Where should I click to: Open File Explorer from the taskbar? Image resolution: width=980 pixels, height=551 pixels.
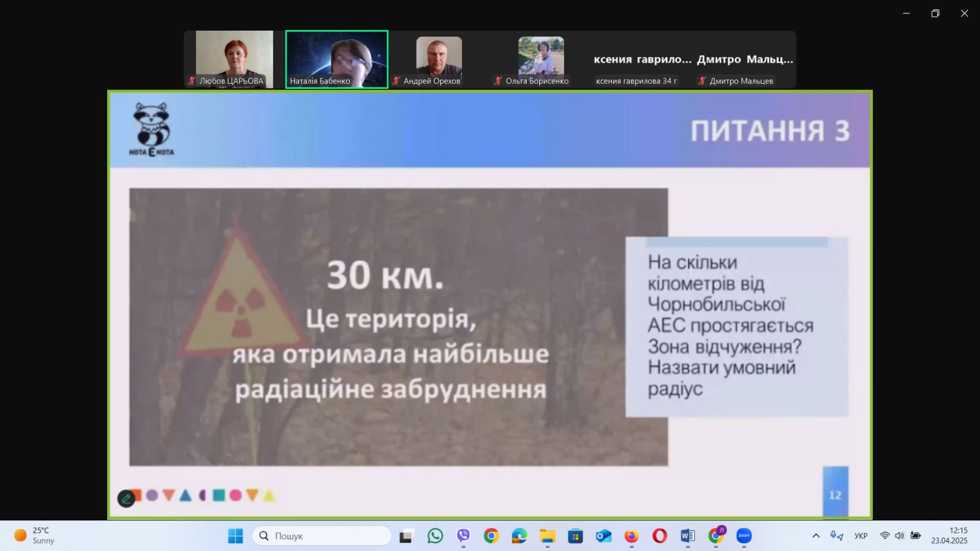coord(547,536)
